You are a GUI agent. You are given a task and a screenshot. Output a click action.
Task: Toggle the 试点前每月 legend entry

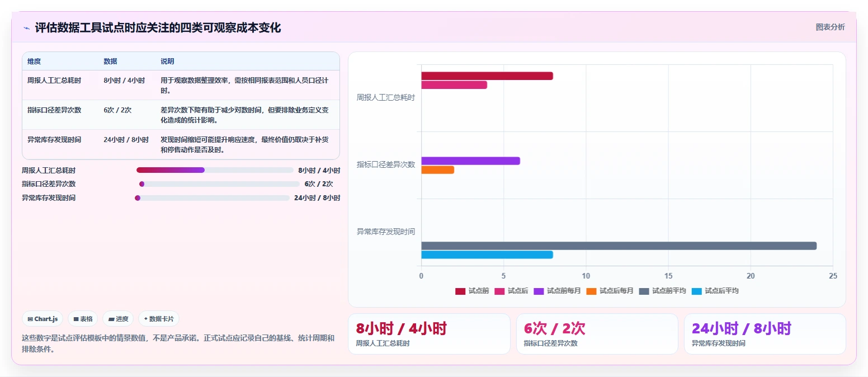tap(557, 291)
